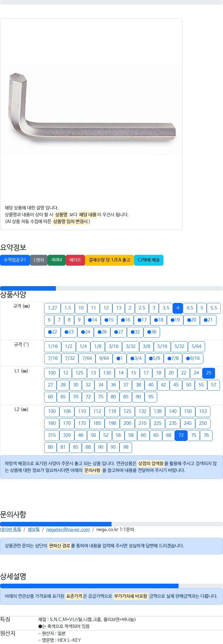
Task: Select L2 length 72
Action: pyautogui.click(x=181, y=435)
